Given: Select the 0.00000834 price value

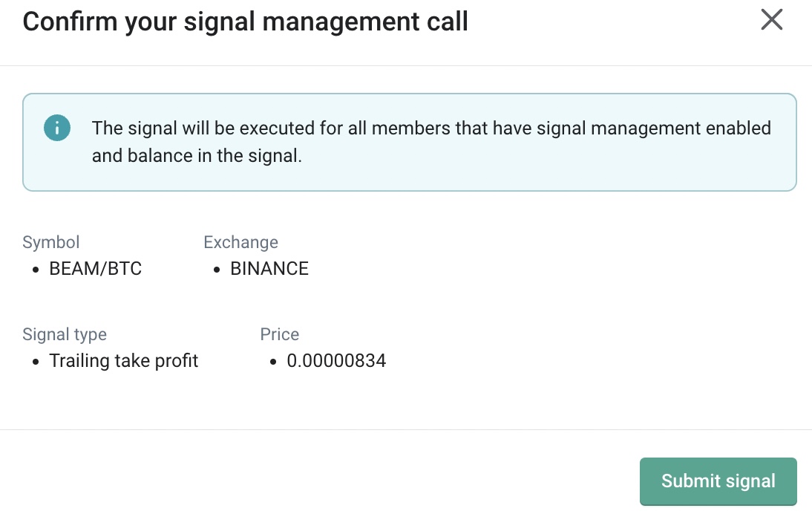Looking at the screenshot, I should pyautogui.click(x=336, y=361).
